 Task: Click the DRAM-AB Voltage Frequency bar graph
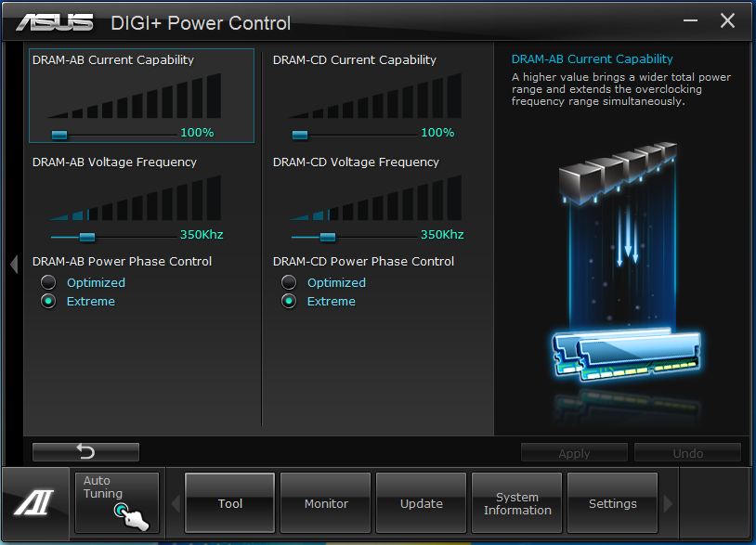[135, 198]
